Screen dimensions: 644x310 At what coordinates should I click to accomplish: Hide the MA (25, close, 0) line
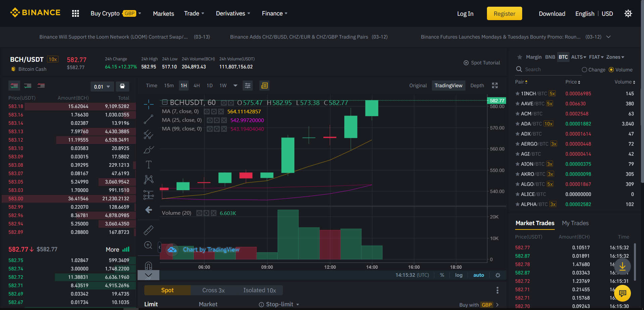[x=210, y=120]
